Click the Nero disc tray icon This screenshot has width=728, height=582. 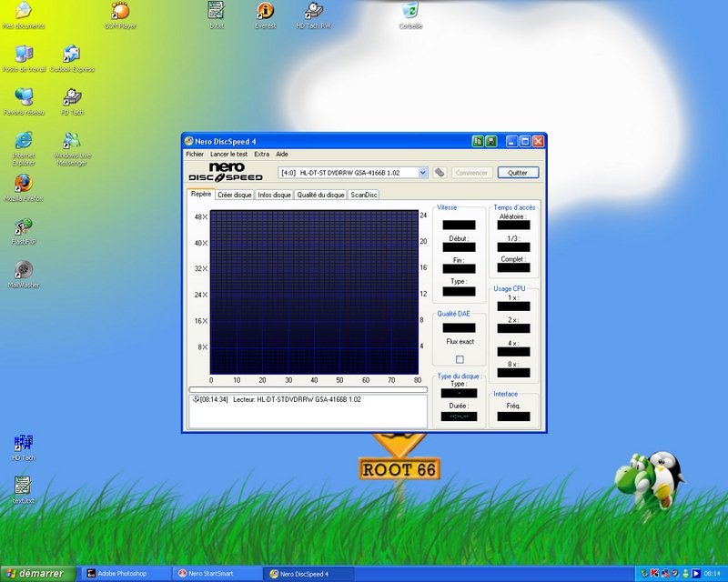pyautogui.click(x=675, y=574)
